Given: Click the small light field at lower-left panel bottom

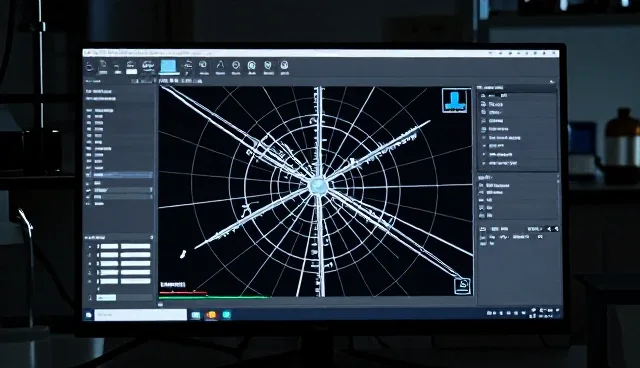Looking at the screenshot, I should click(106, 298).
